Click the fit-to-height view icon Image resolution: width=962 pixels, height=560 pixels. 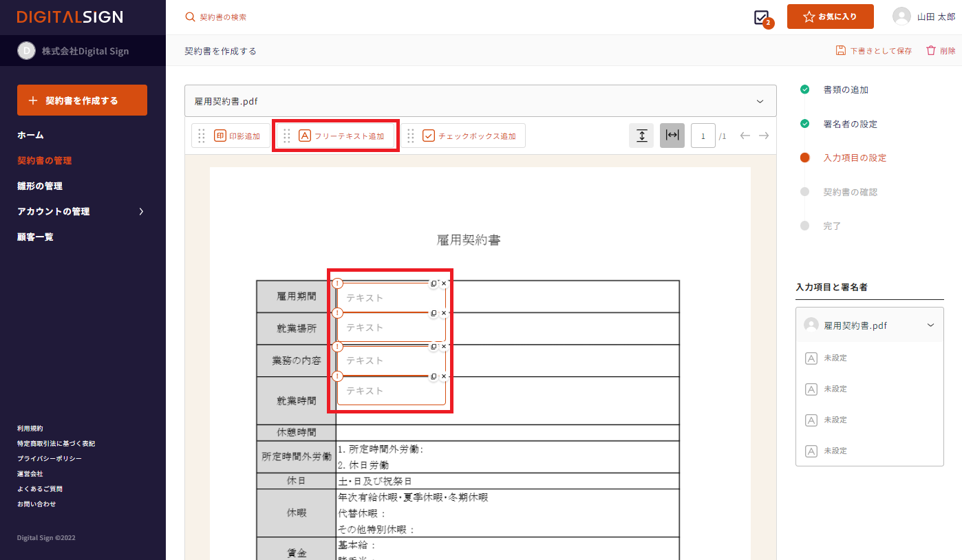pos(641,136)
